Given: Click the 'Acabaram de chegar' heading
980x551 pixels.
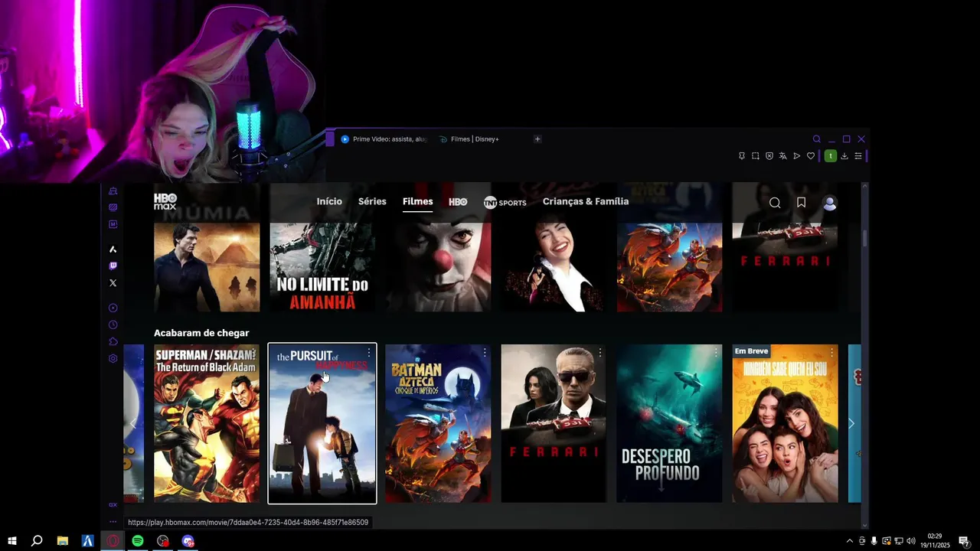Looking at the screenshot, I should point(201,333).
